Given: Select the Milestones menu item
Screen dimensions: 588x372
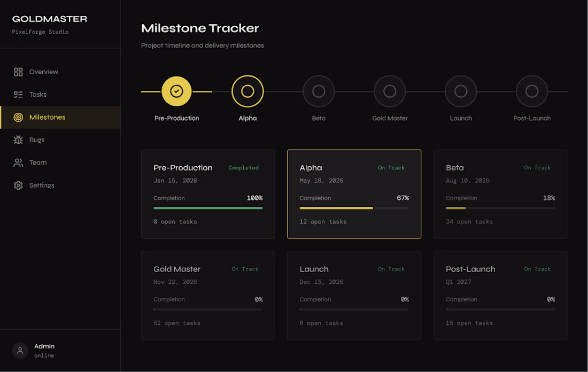Looking at the screenshot, I should pyautogui.click(x=60, y=118).
